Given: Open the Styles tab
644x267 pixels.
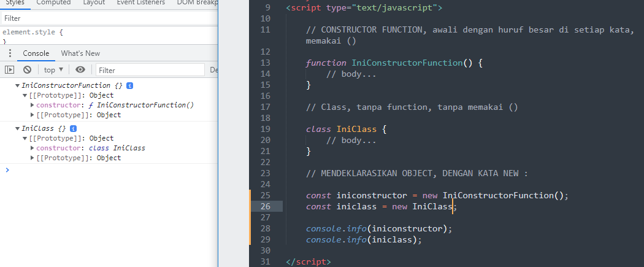Looking at the screenshot, I should coord(15,3).
